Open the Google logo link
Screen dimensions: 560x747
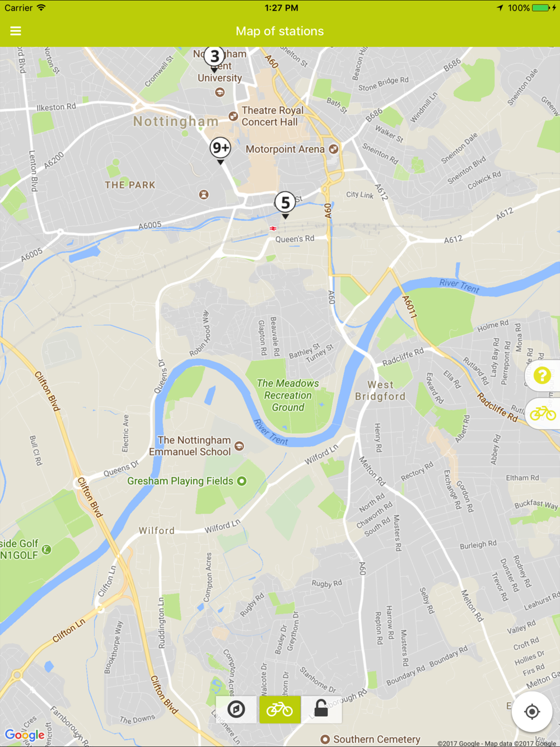(x=25, y=735)
